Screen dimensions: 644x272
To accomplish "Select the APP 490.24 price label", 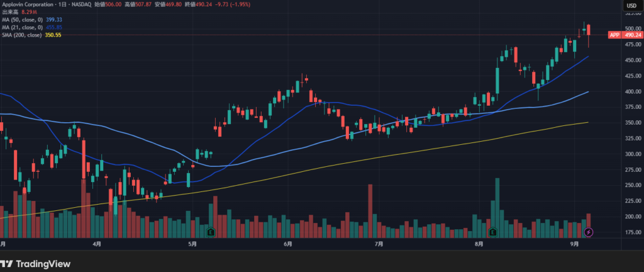I will click(x=625, y=35).
